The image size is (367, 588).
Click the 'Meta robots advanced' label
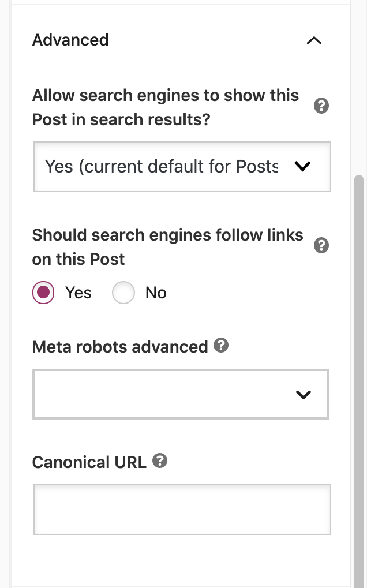click(x=120, y=347)
